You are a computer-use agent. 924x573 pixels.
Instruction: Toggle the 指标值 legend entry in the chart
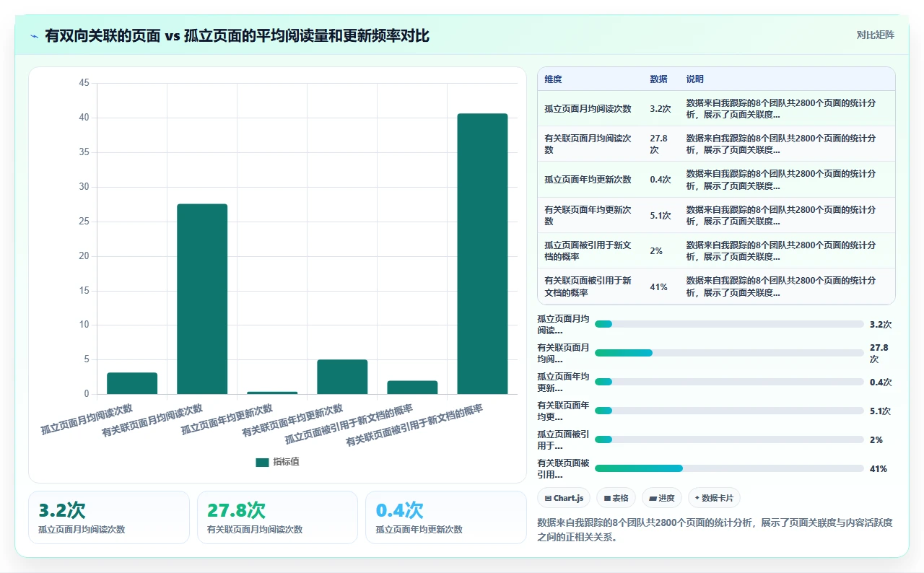point(277,462)
